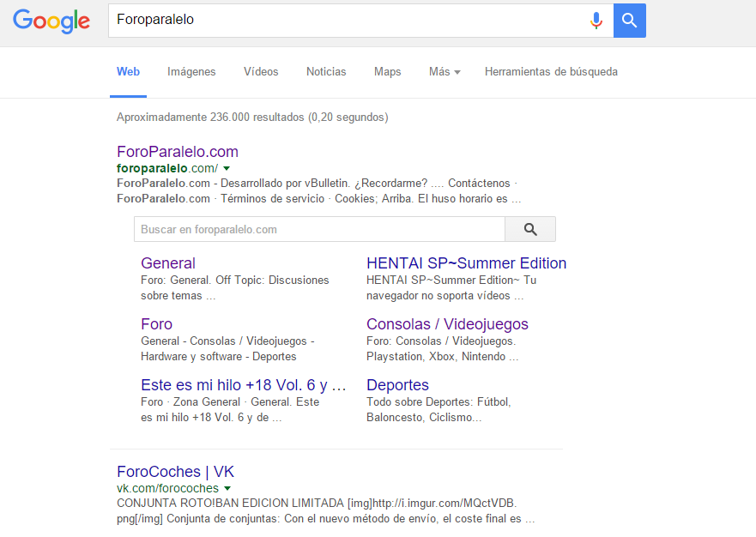The height and width of the screenshot is (537, 756).
Task: Open Herramientas de búsqueda
Action: click(551, 72)
